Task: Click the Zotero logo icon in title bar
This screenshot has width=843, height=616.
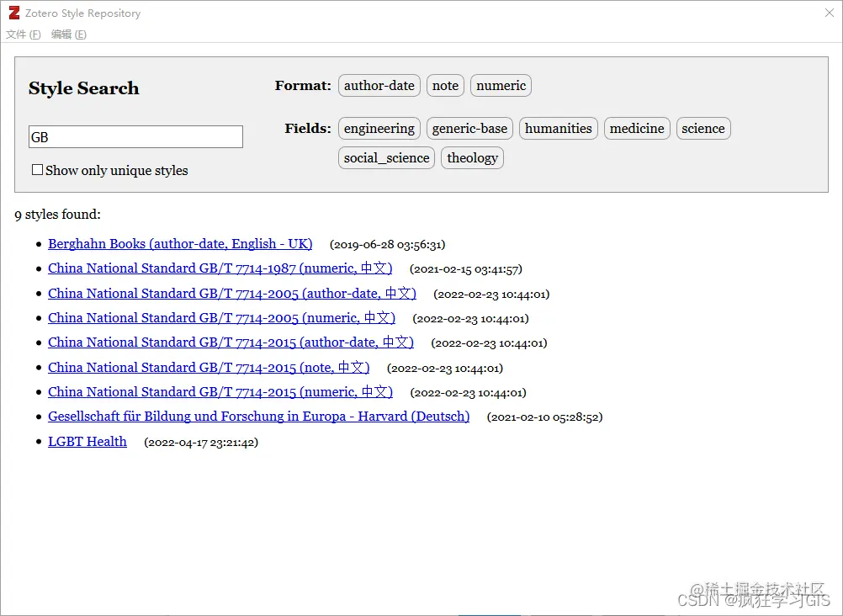Action: (14, 13)
